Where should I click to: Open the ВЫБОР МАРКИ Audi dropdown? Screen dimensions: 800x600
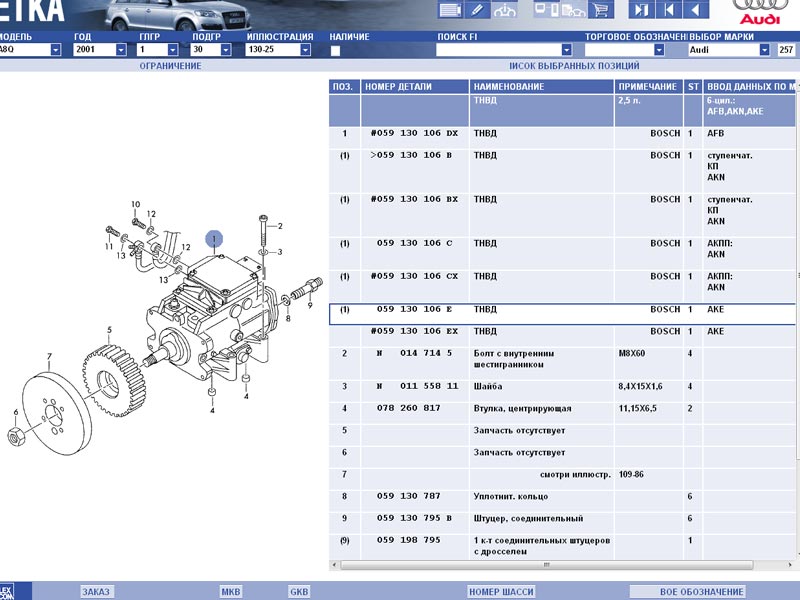click(764, 49)
